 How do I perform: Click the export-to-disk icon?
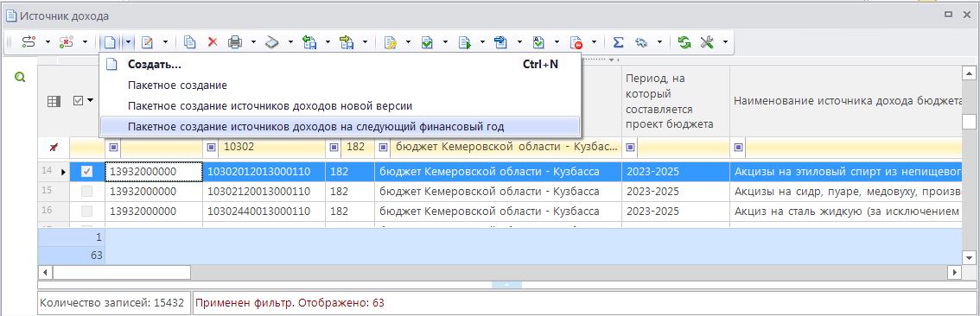[347, 42]
